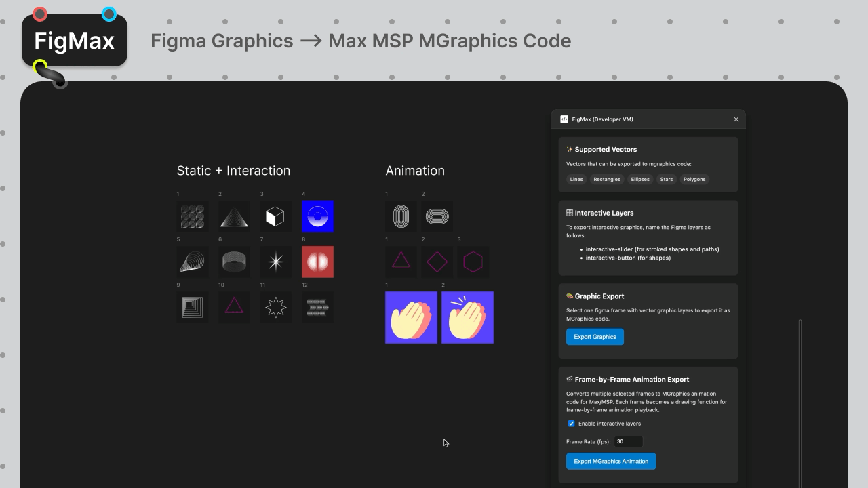Select the red square graphic numbered 8

317,262
